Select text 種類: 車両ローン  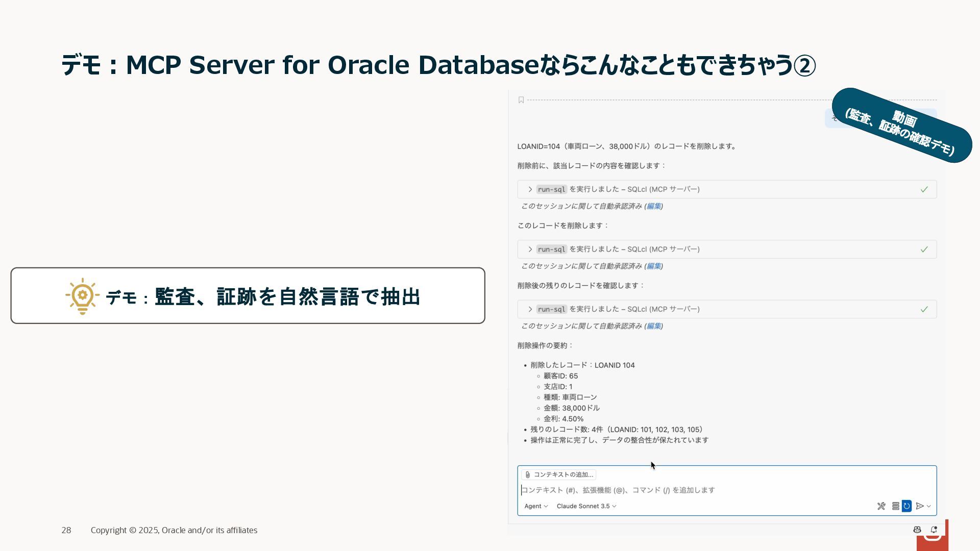coord(570,397)
